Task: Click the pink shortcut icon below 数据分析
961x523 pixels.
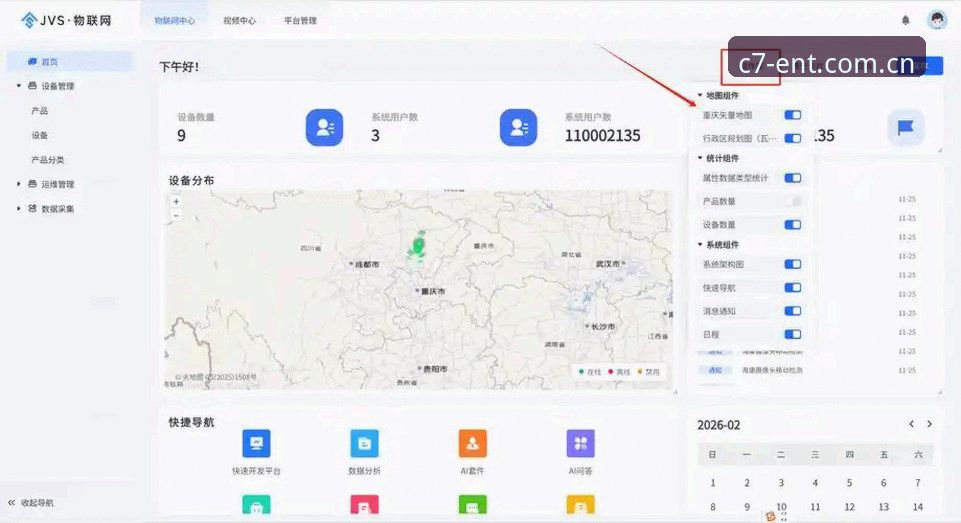Action: pos(364,505)
